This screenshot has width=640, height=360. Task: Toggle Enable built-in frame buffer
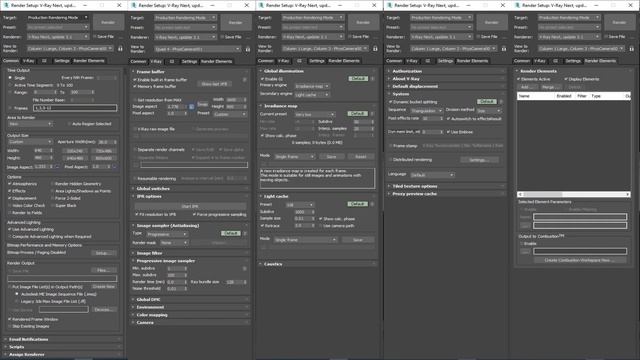[135, 80]
